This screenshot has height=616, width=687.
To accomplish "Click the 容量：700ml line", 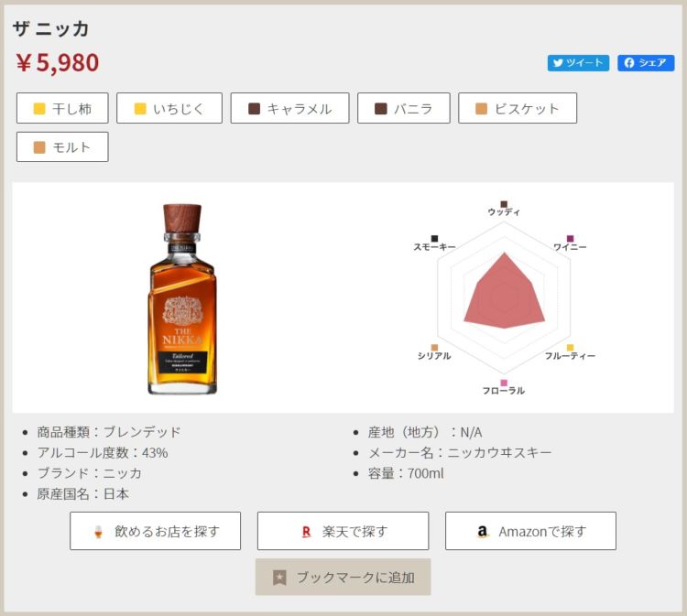I will 406,473.
